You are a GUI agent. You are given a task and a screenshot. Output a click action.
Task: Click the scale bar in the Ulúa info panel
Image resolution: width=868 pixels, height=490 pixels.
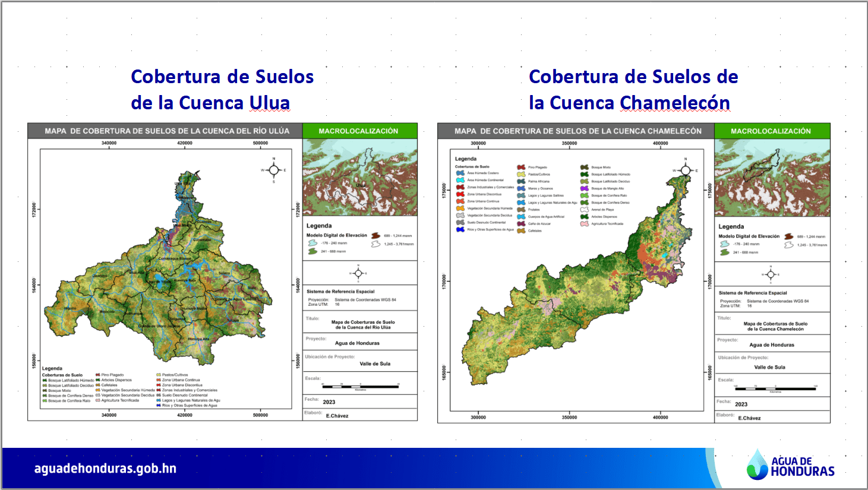click(360, 386)
